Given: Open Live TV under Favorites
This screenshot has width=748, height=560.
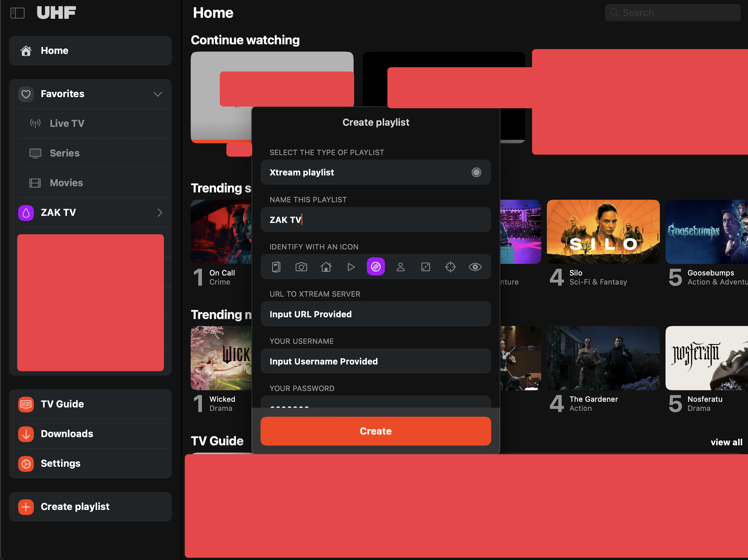Looking at the screenshot, I should pyautogui.click(x=67, y=124).
